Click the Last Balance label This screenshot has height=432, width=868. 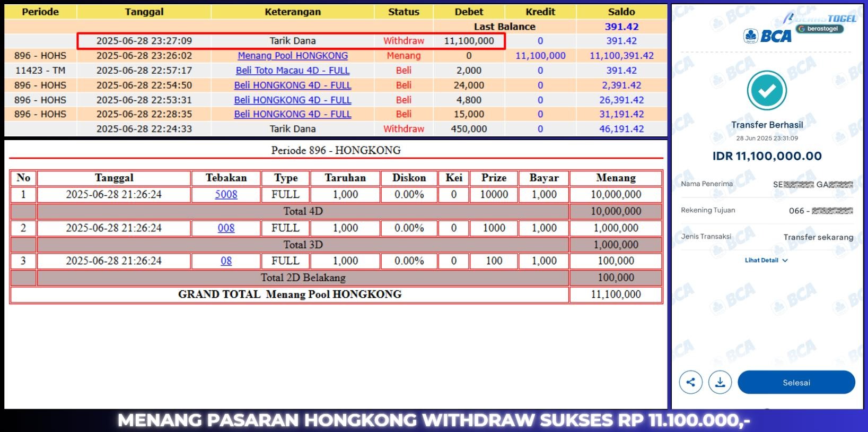pos(504,27)
